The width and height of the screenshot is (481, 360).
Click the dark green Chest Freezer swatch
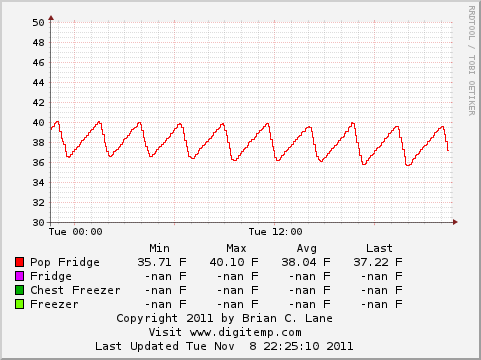click(x=19, y=290)
